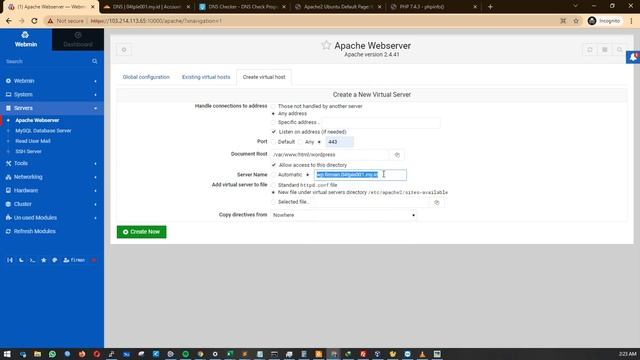This screenshot has height=360, width=640.
Task: Open MySQL Database Server module
Action: (x=43, y=131)
